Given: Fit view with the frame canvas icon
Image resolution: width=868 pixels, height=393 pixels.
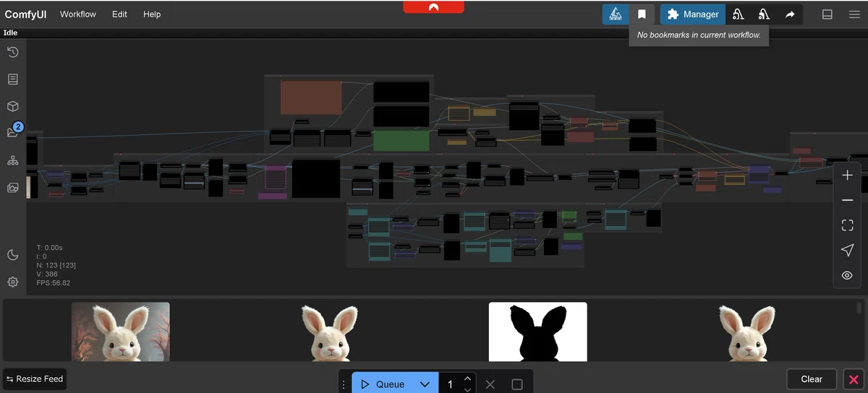Looking at the screenshot, I should click(x=848, y=225).
